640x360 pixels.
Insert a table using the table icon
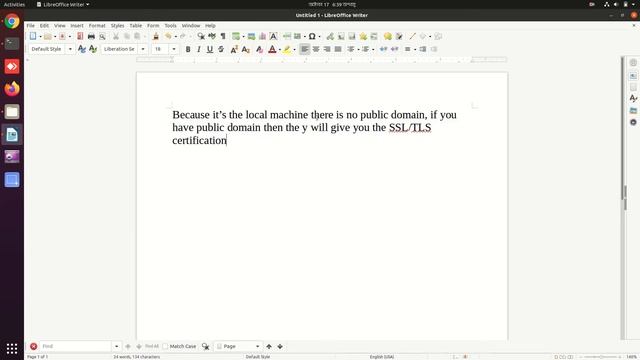click(236, 36)
